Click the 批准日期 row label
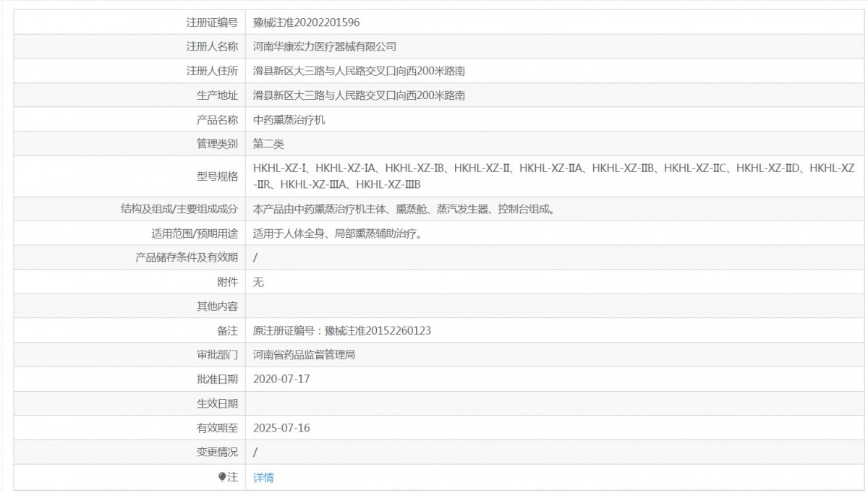868x493 pixels. coord(217,379)
